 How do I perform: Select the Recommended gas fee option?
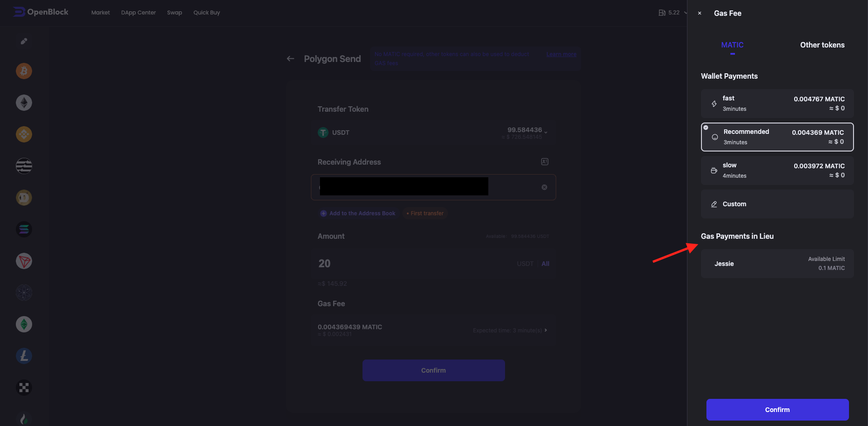777,137
